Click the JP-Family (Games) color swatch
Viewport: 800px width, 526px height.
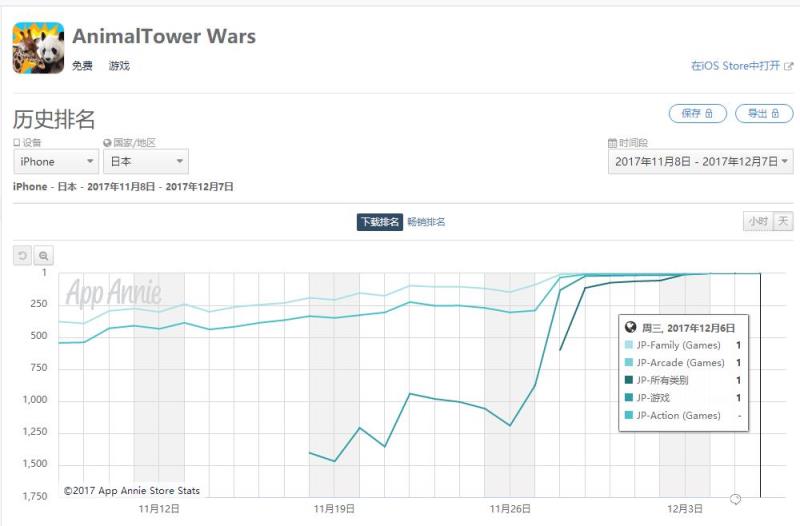click(629, 345)
